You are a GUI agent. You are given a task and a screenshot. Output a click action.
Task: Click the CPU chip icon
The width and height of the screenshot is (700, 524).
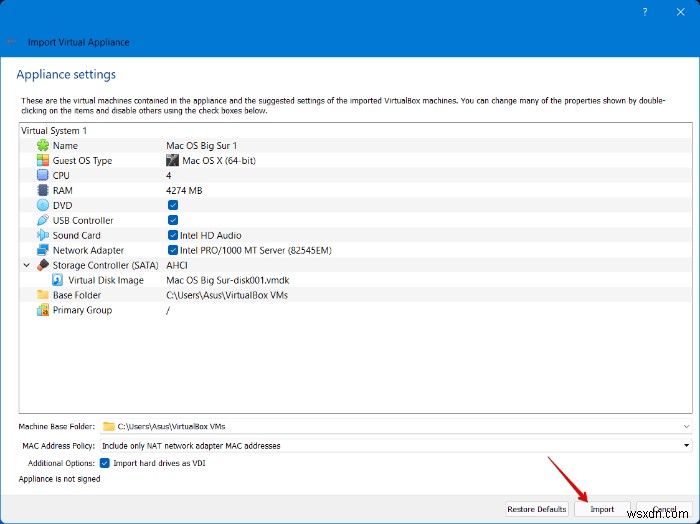pos(43,175)
